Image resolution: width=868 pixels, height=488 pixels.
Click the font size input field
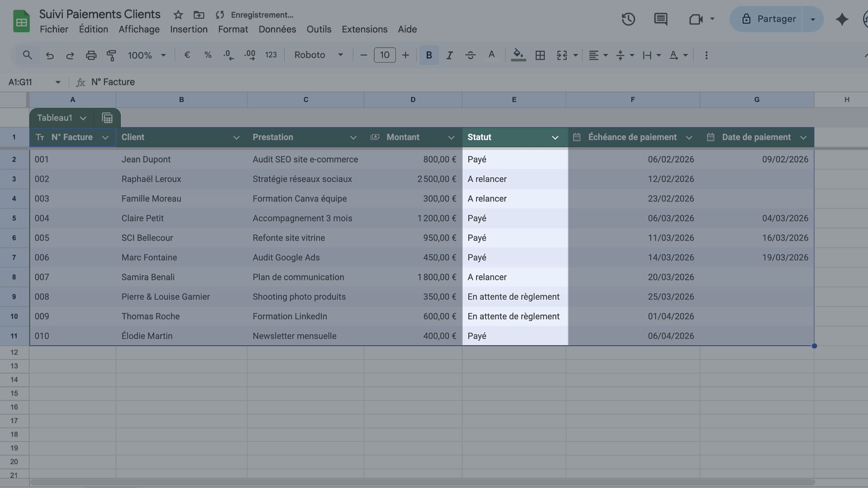pyautogui.click(x=385, y=55)
